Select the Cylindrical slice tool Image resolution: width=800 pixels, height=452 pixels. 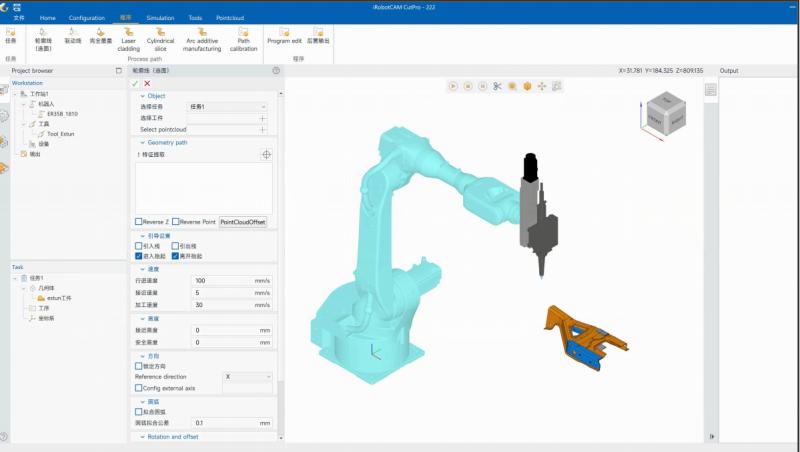click(160, 40)
